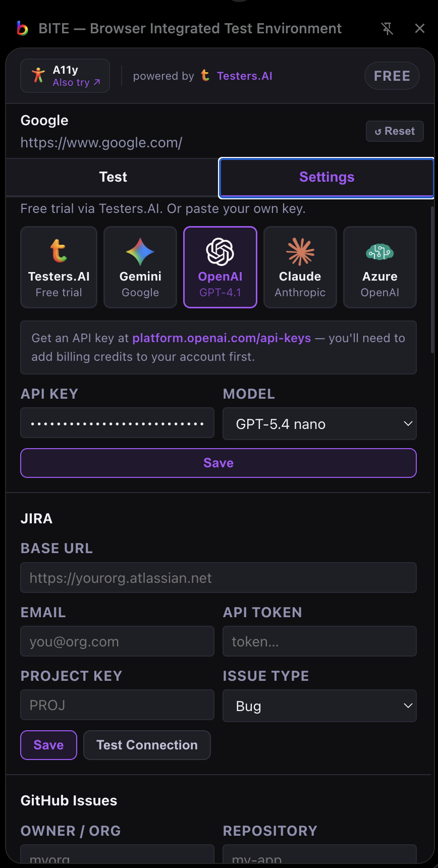Expand the model selection chevron
This screenshot has height=868, width=438.
click(408, 424)
